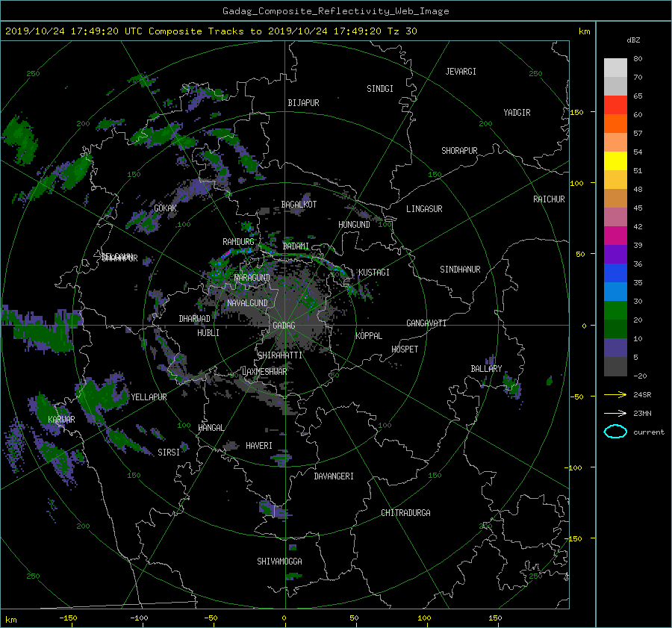This screenshot has height=628, width=672.
Task: Click the GADAG radar center label
Action: tap(284, 326)
